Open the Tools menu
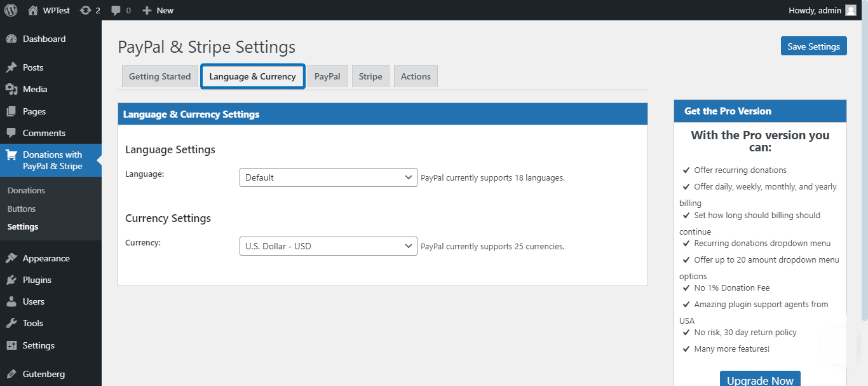868x386 pixels. tap(51, 323)
